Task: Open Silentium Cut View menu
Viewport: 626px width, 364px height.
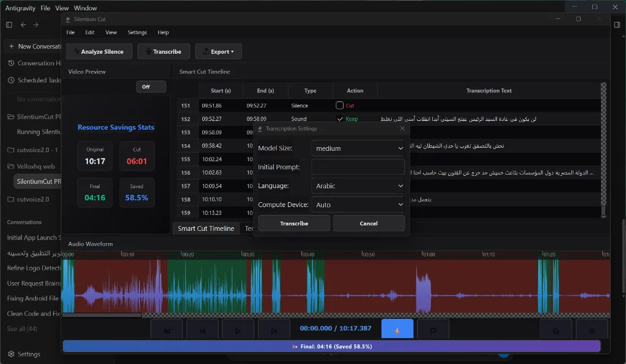Action: coord(111,32)
